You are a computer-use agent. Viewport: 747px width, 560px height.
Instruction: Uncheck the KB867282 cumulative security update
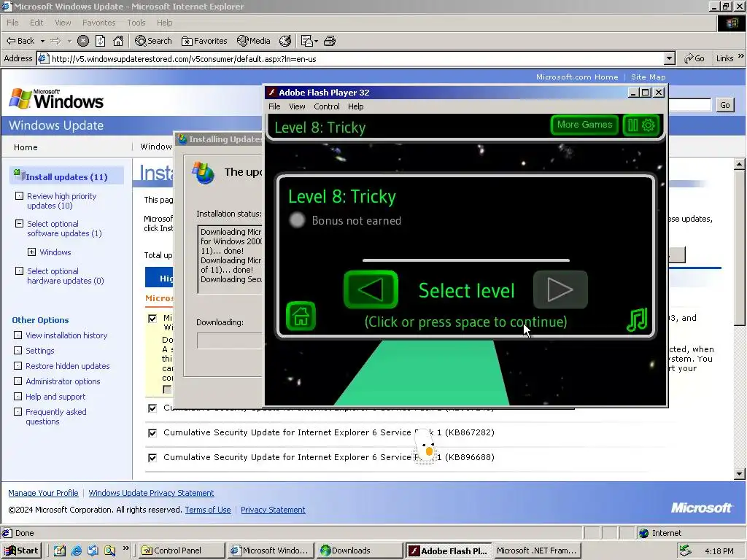pyautogui.click(x=152, y=433)
